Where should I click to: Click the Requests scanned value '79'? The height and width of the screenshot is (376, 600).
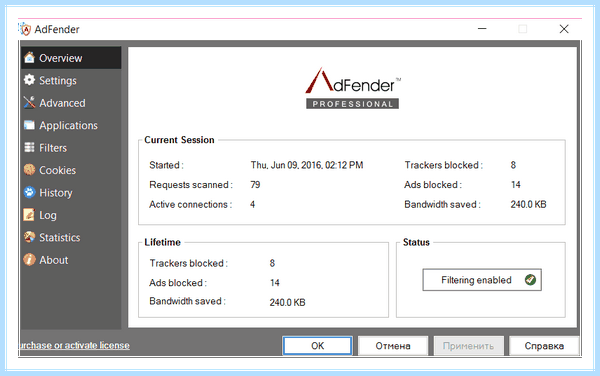coord(255,185)
